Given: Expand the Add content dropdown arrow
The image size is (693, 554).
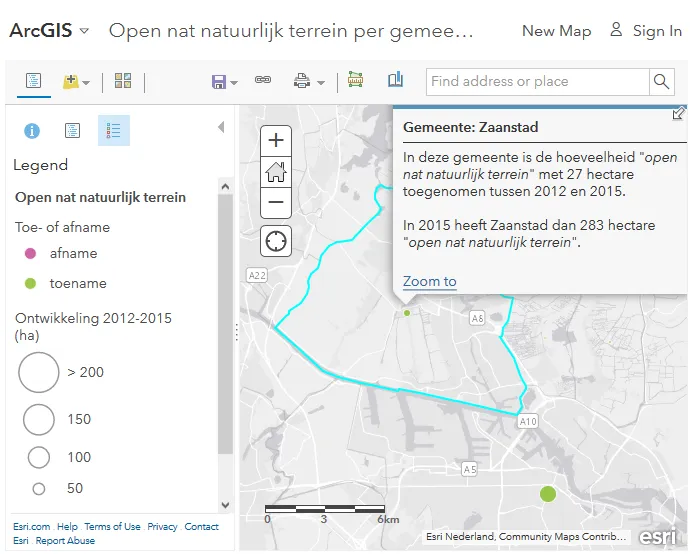Looking at the screenshot, I should (x=86, y=83).
